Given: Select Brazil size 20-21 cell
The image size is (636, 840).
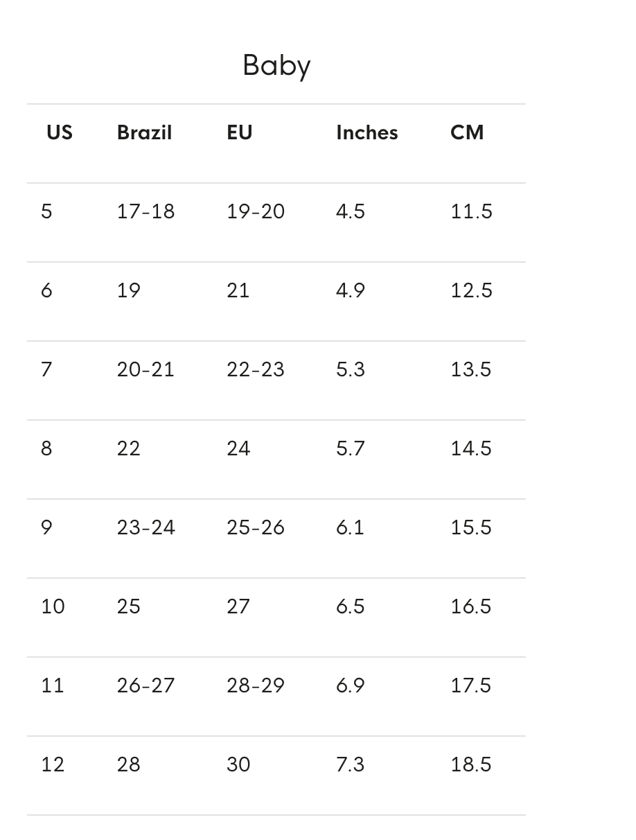Looking at the screenshot, I should (x=145, y=369).
